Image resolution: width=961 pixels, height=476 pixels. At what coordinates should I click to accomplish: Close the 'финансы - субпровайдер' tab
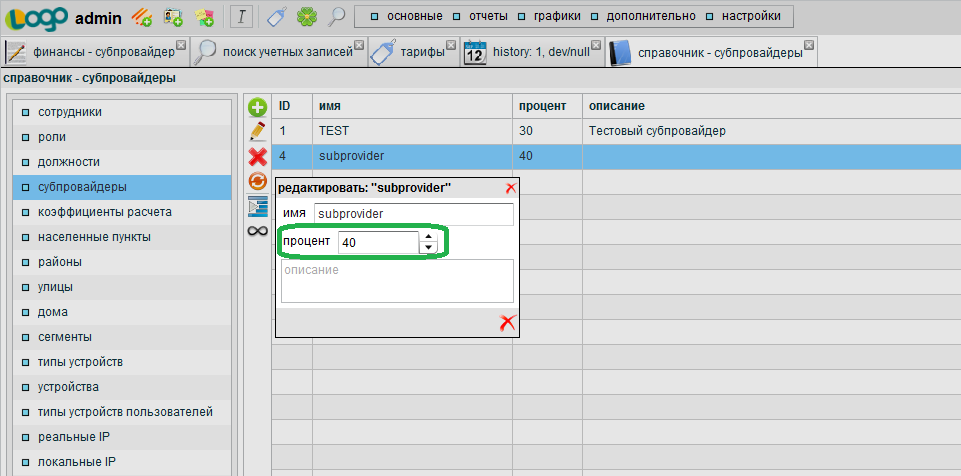click(x=181, y=44)
